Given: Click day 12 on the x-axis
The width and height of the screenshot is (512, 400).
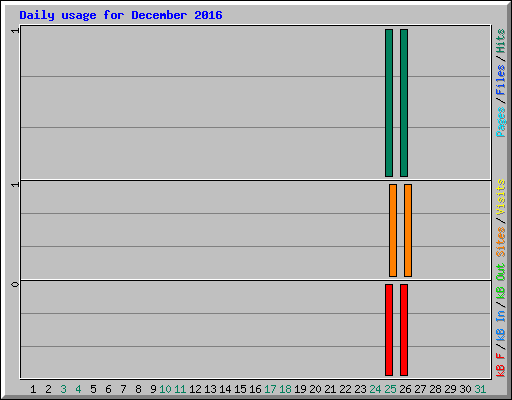Looking at the screenshot, I should [195, 389].
